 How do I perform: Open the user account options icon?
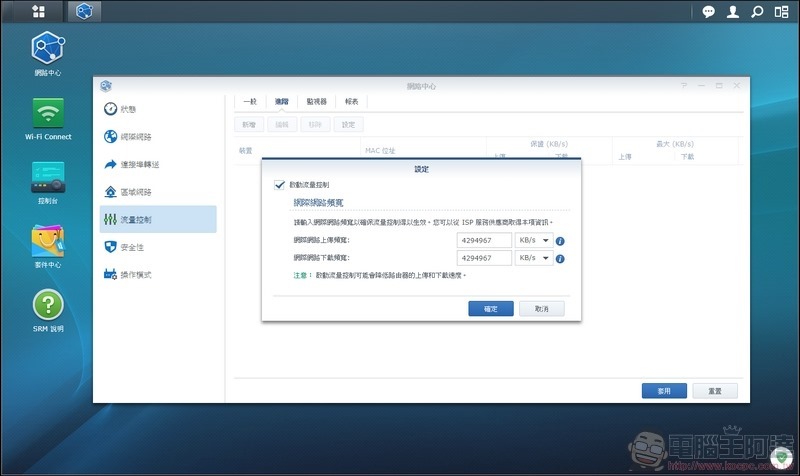(x=733, y=12)
